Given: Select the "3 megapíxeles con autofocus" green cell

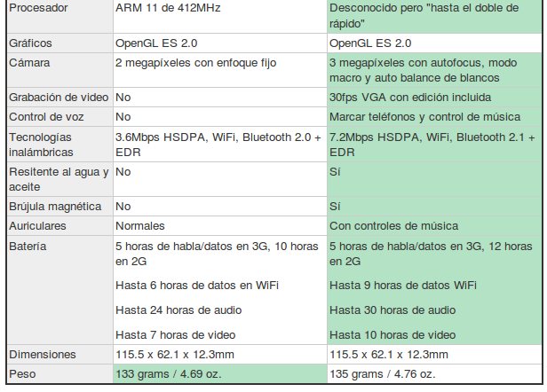Looking at the screenshot, I should (433, 71).
